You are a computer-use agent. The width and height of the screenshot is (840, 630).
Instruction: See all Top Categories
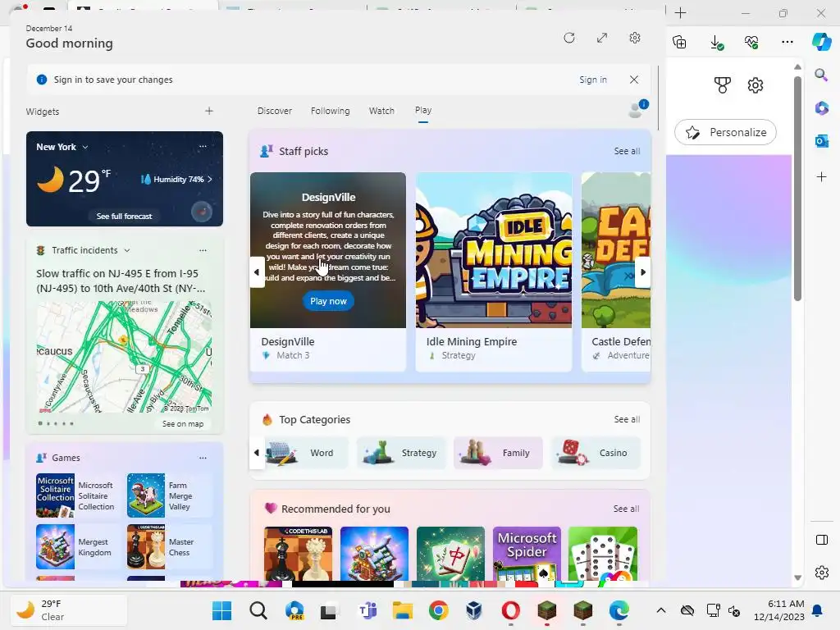pyautogui.click(x=627, y=419)
